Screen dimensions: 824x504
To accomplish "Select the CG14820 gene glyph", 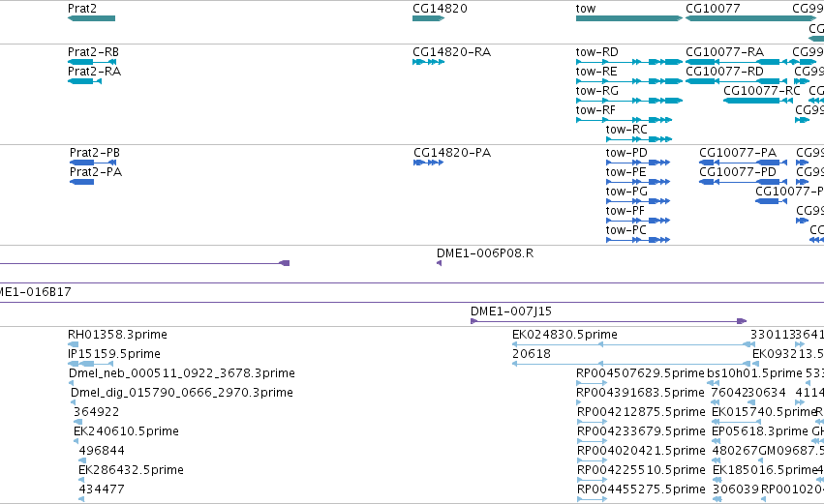I will 428,18.
